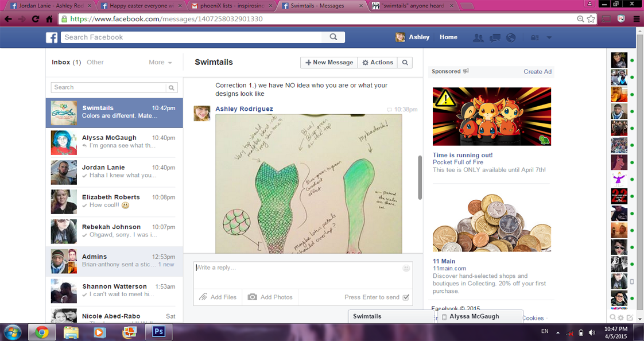This screenshot has height=341, width=644.
Task: Click the conversation scrollbar thumb
Action: (x=420, y=177)
